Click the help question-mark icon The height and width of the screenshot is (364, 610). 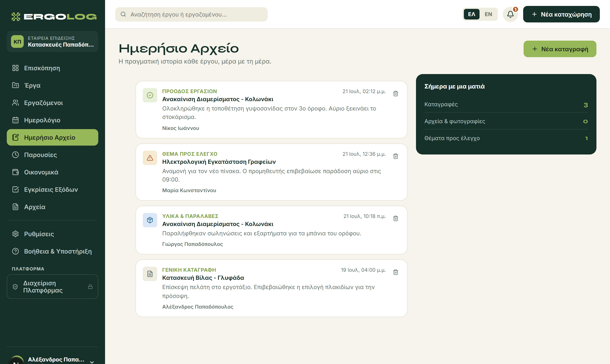(15, 251)
